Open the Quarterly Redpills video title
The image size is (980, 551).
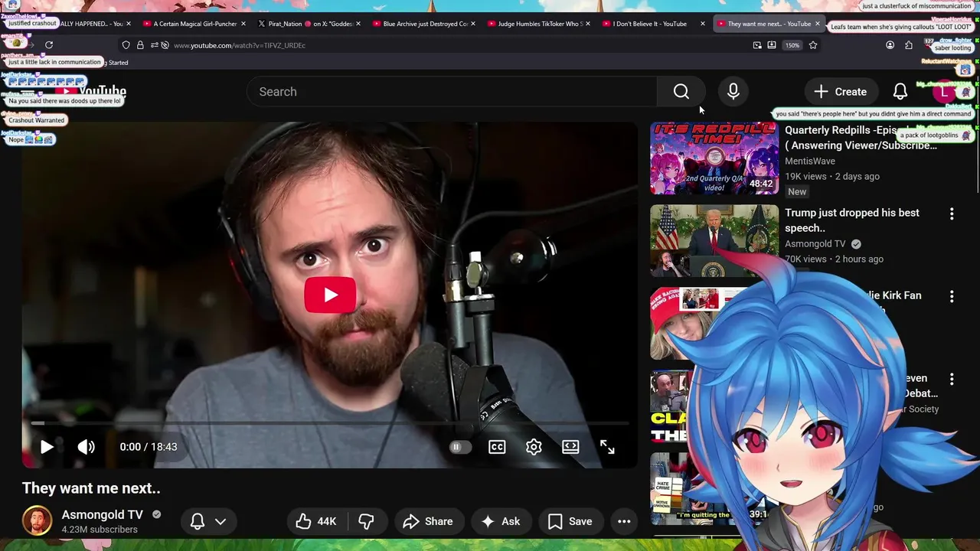coord(861,138)
